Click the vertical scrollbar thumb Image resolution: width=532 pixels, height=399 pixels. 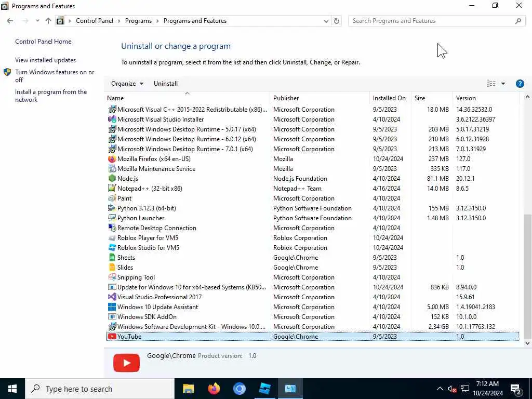click(527, 276)
